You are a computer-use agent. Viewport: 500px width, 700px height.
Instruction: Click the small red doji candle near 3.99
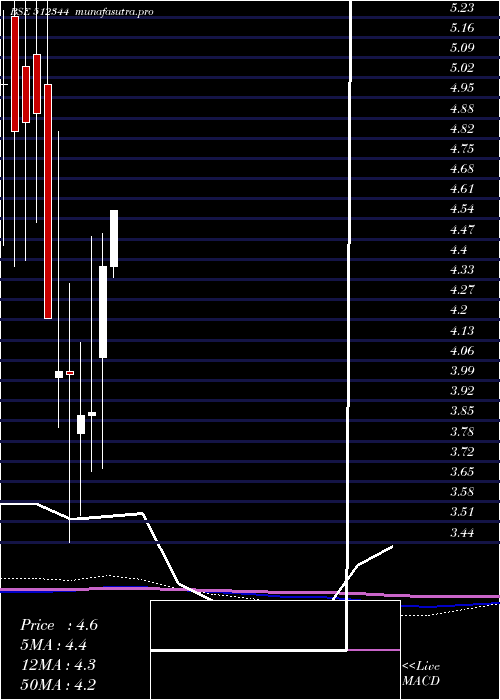(70, 372)
